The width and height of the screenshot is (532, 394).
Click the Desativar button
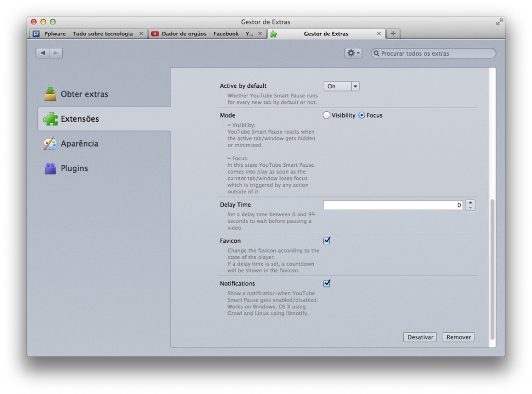click(420, 337)
